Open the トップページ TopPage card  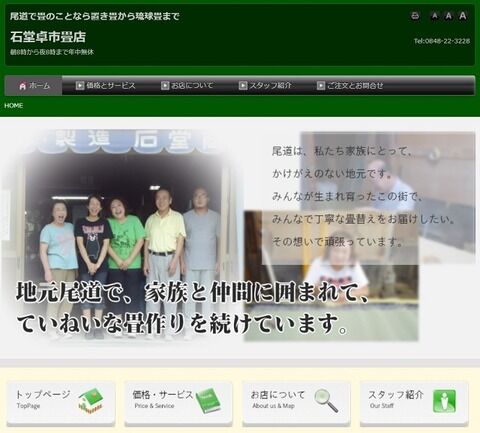tap(61, 403)
